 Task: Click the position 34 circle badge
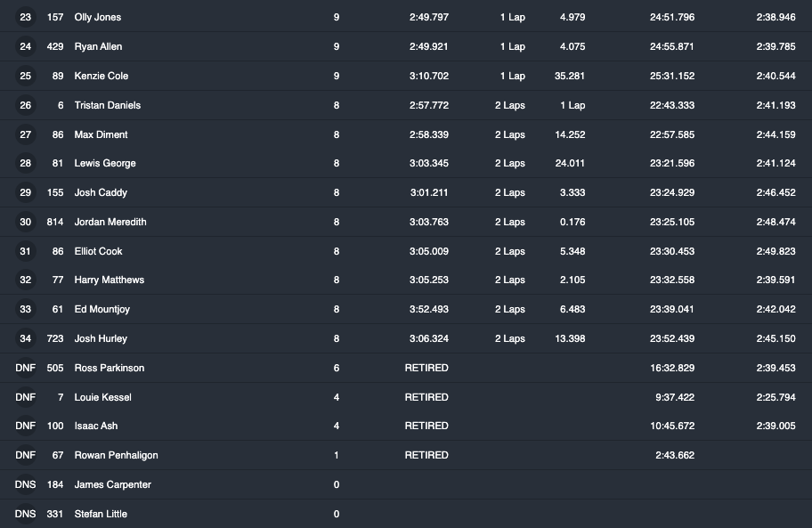pos(25,338)
